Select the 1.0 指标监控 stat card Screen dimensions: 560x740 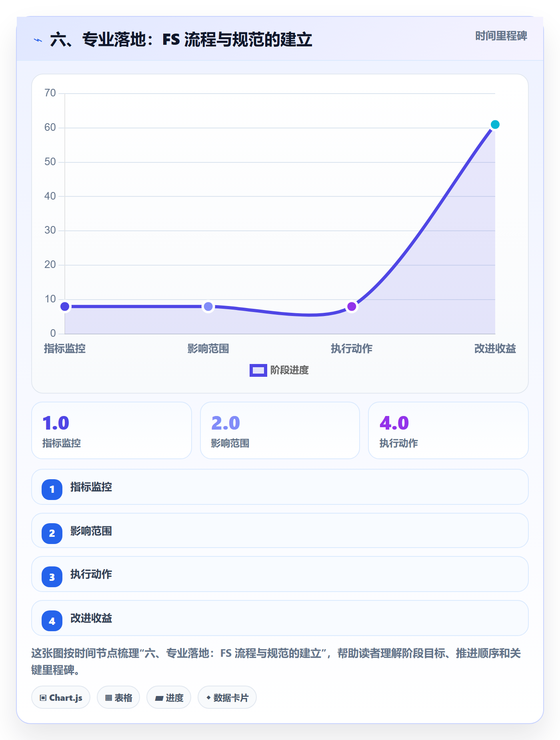(x=112, y=430)
